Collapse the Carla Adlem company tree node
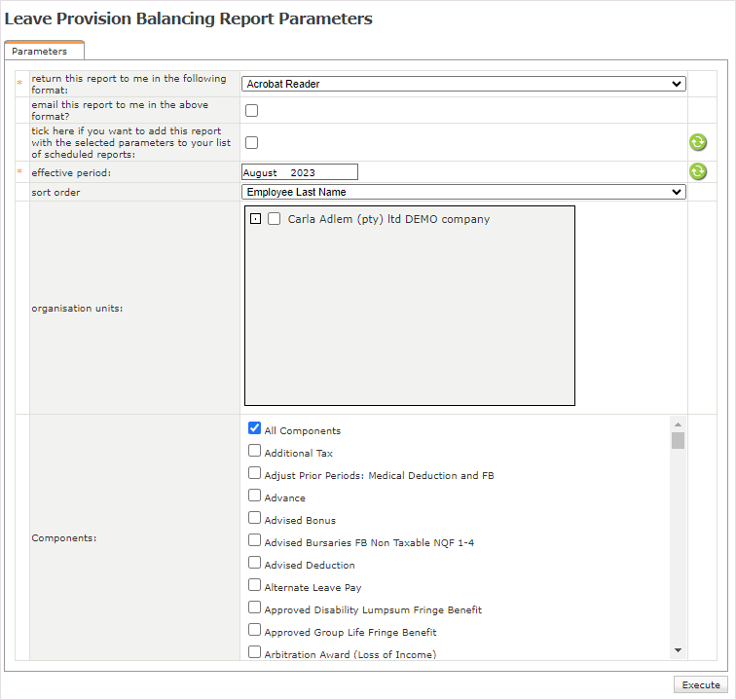The image size is (736, 700). (255, 219)
